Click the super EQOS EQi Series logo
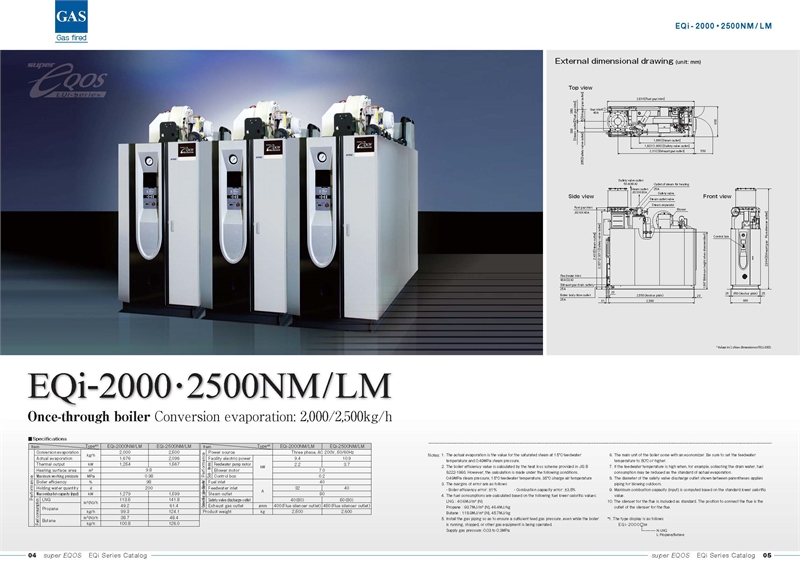 pyautogui.click(x=68, y=80)
